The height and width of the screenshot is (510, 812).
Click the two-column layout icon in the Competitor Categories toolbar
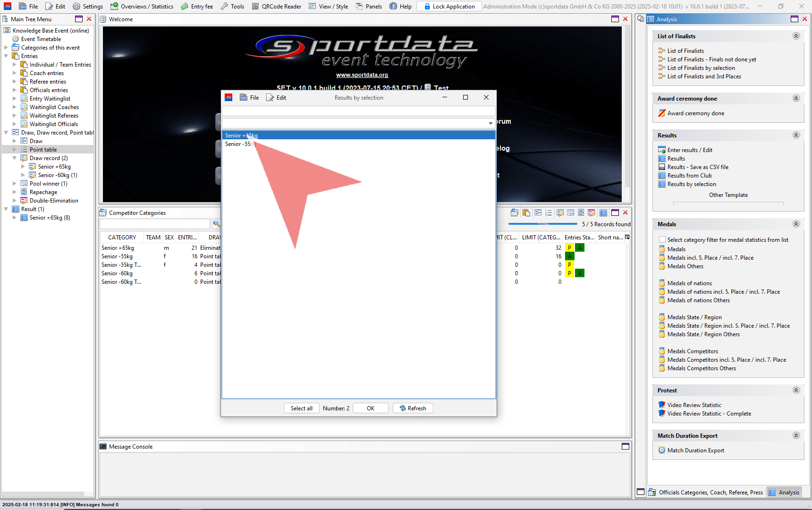click(570, 212)
